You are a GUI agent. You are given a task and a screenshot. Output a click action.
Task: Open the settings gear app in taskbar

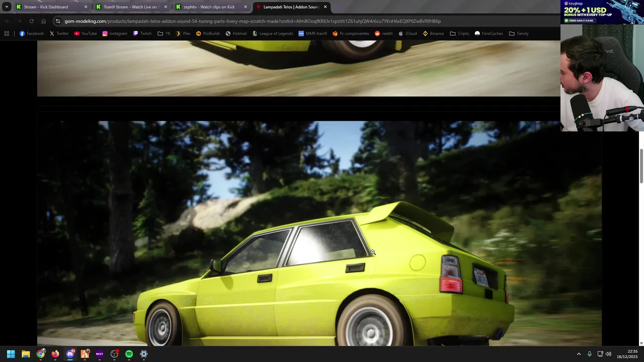coord(143,354)
